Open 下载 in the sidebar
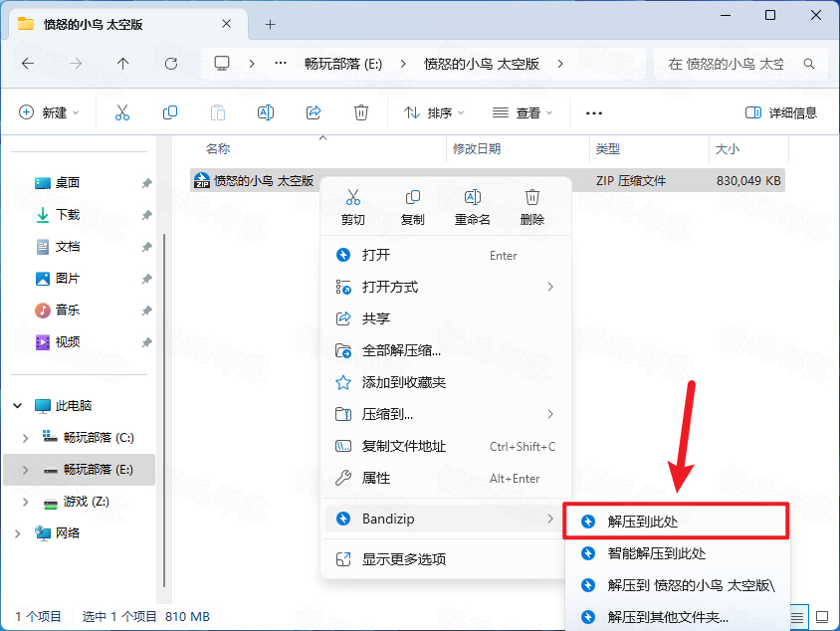Screen dimensions: 840x631 point(68,215)
